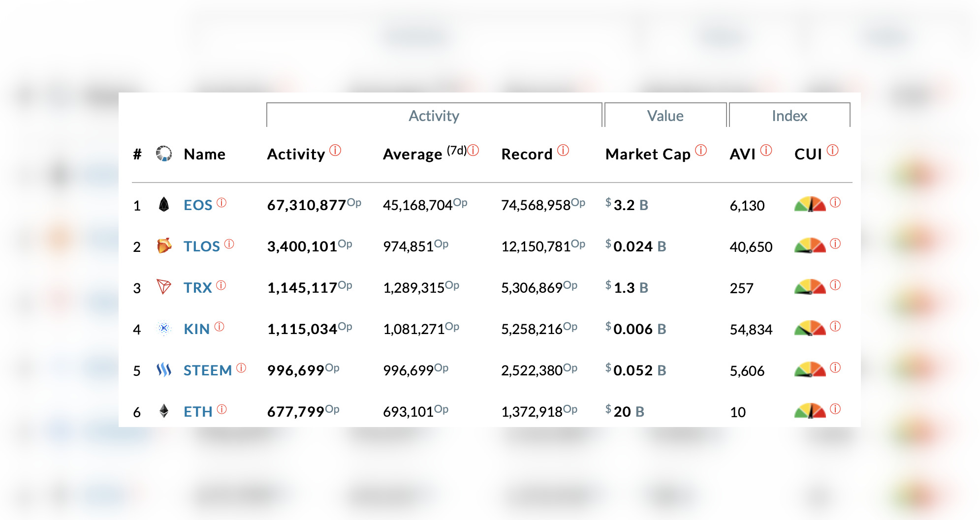Open the TLOS coin link
Image resolution: width=980 pixels, height=520 pixels.
coord(202,246)
